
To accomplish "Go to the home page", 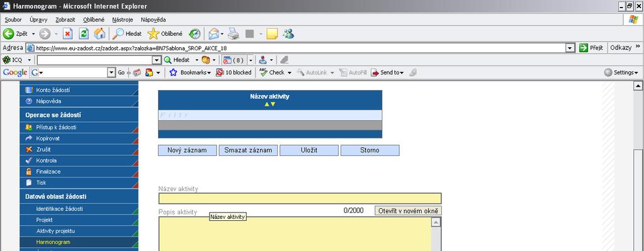I will click(99, 33).
